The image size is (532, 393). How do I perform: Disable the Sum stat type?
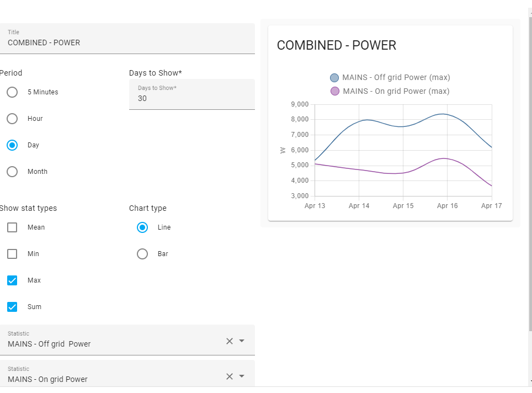(x=12, y=307)
